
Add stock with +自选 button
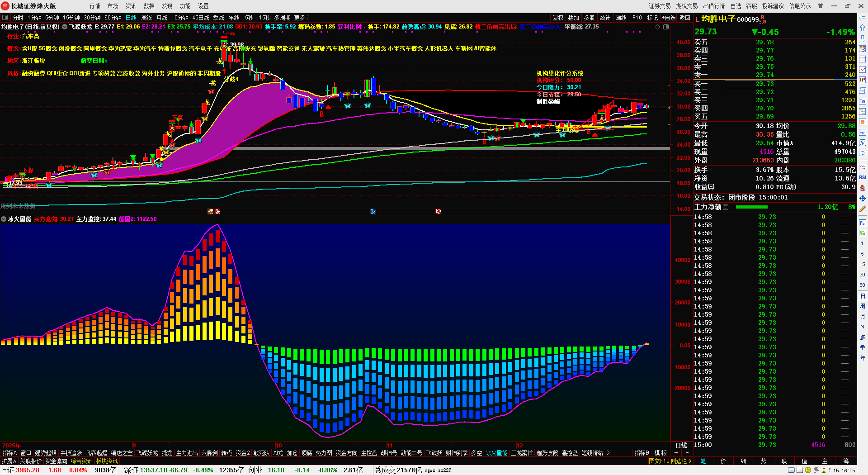[x=669, y=18]
